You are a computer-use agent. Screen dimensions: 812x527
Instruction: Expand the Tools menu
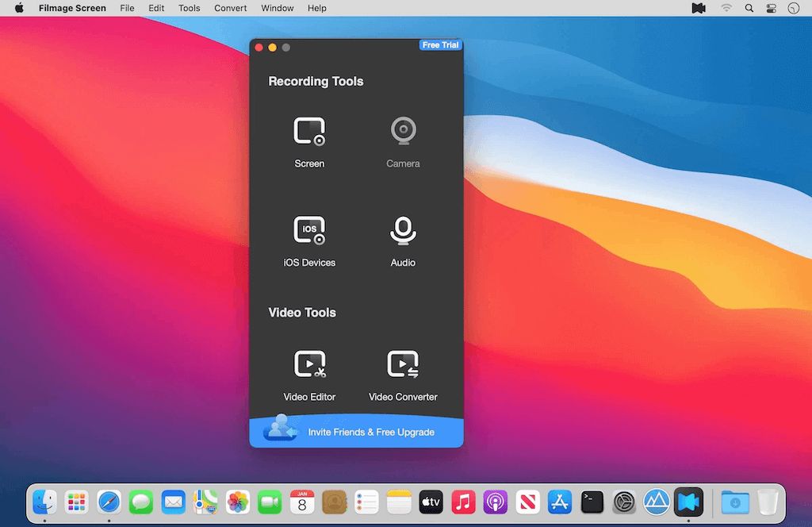[190, 8]
